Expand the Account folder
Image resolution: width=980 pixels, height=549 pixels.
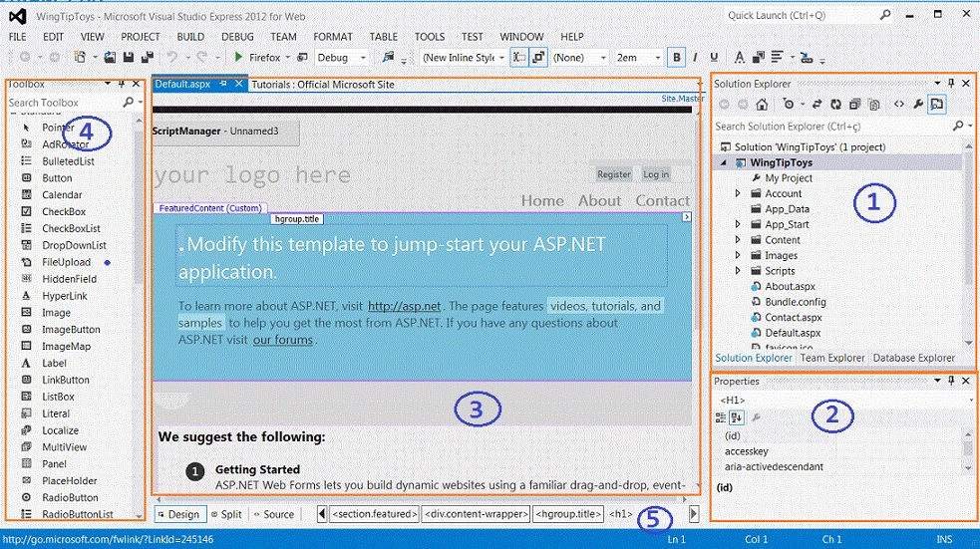point(738,193)
